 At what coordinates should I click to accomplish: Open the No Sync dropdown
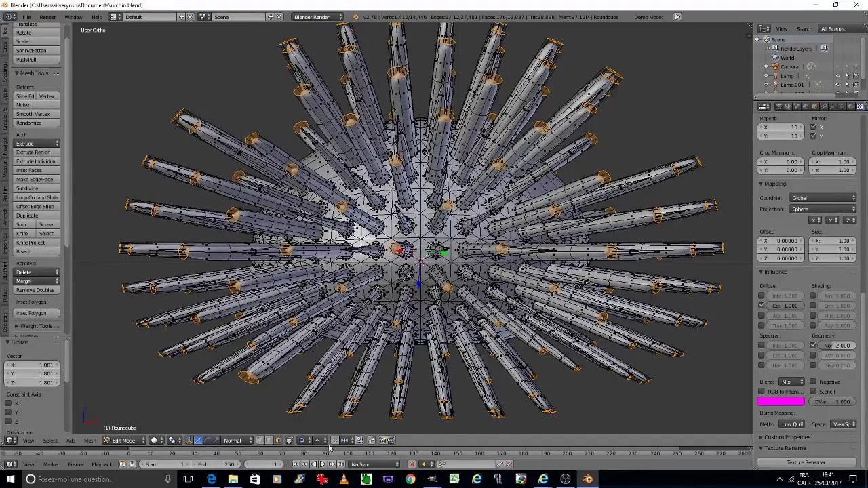tap(374, 464)
